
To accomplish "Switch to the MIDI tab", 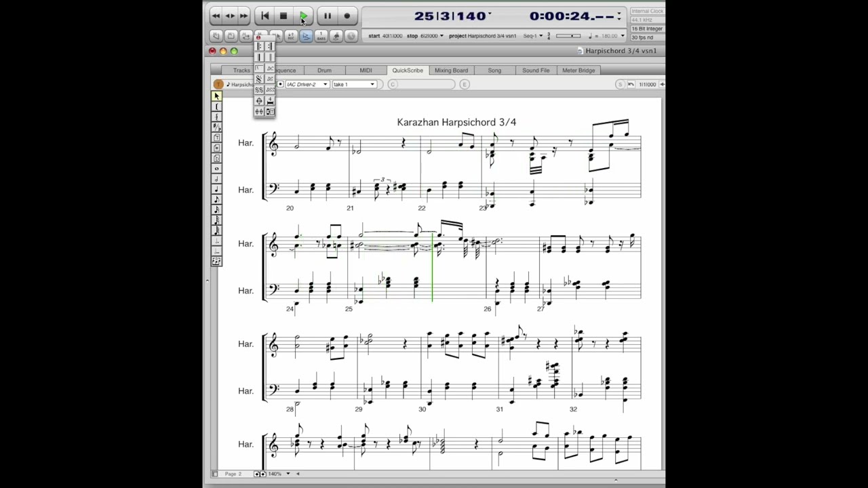I will [x=366, y=70].
